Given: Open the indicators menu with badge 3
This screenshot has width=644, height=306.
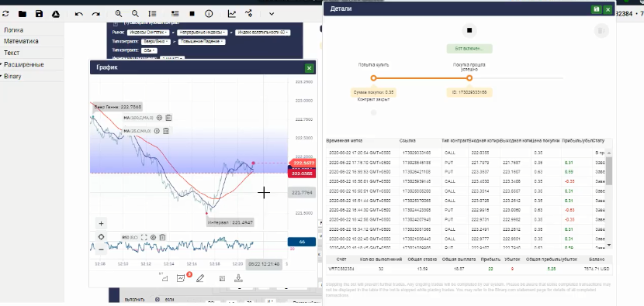Looking at the screenshot, I should click(x=181, y=278).
